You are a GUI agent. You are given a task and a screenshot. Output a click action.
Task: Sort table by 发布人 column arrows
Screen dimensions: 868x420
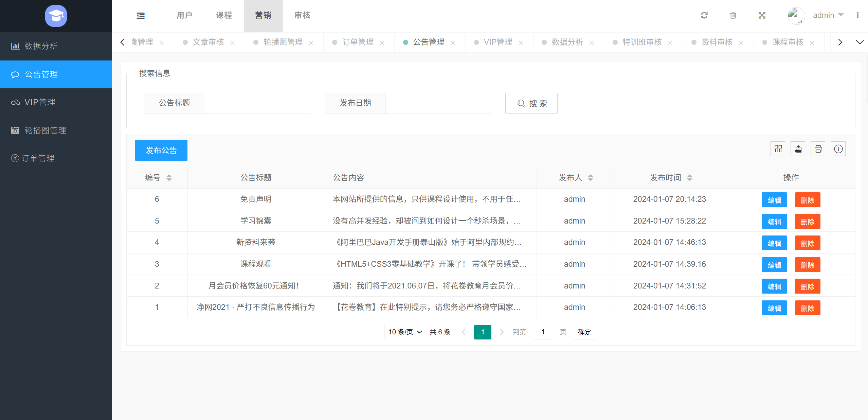(x=590, y=178)
